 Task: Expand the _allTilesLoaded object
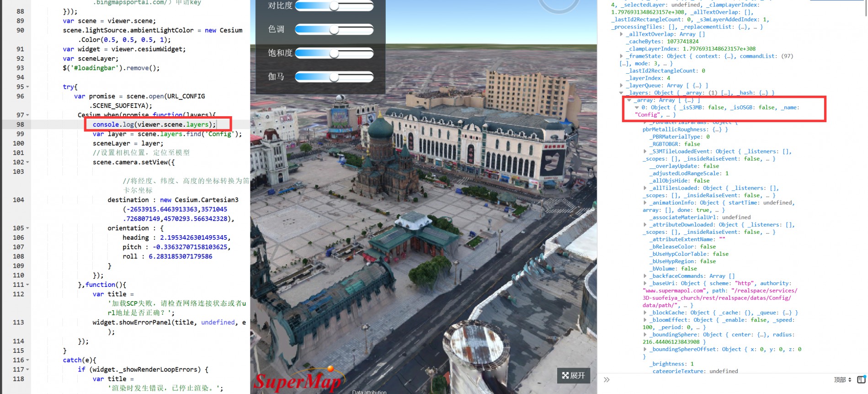pos(645,188)
